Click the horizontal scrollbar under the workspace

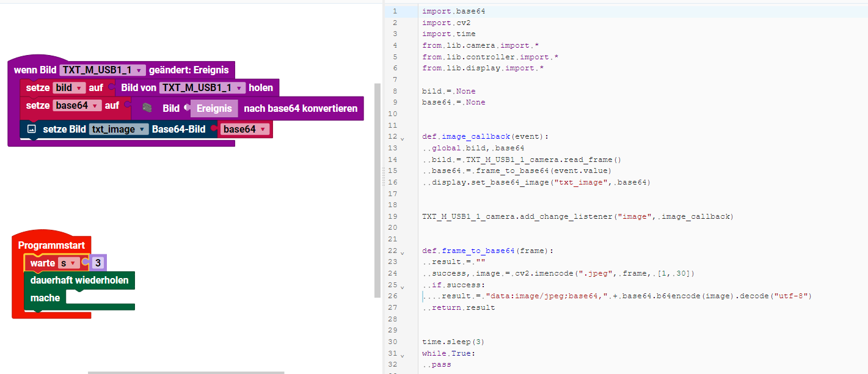(186, 372)
